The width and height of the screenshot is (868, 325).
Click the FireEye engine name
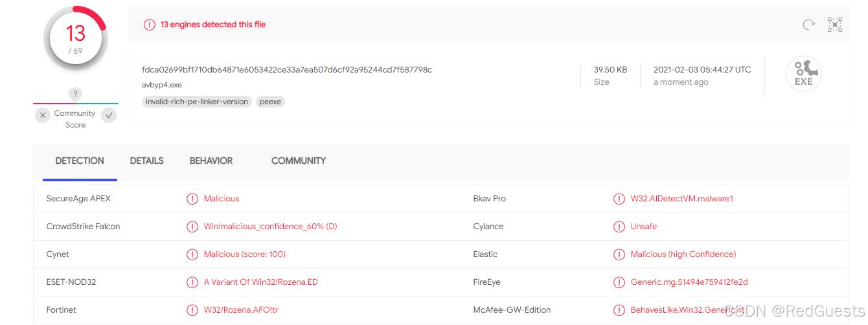coord(486,282)
